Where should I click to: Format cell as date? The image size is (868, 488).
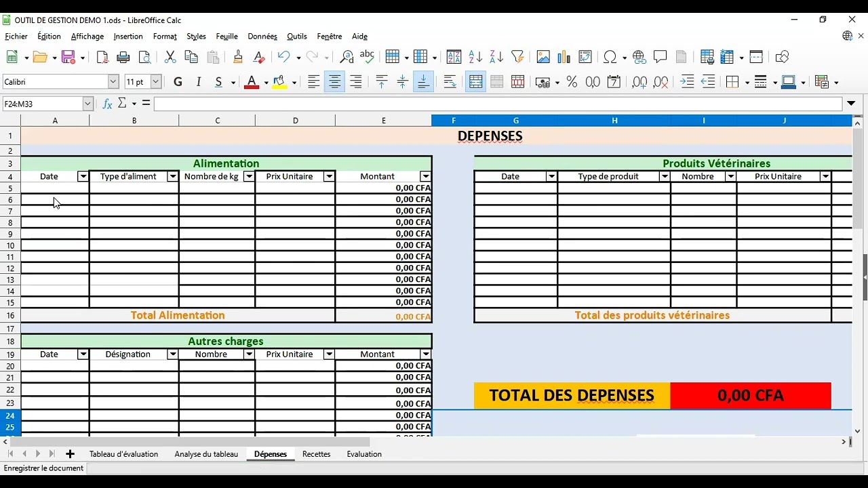coord(614,82)
